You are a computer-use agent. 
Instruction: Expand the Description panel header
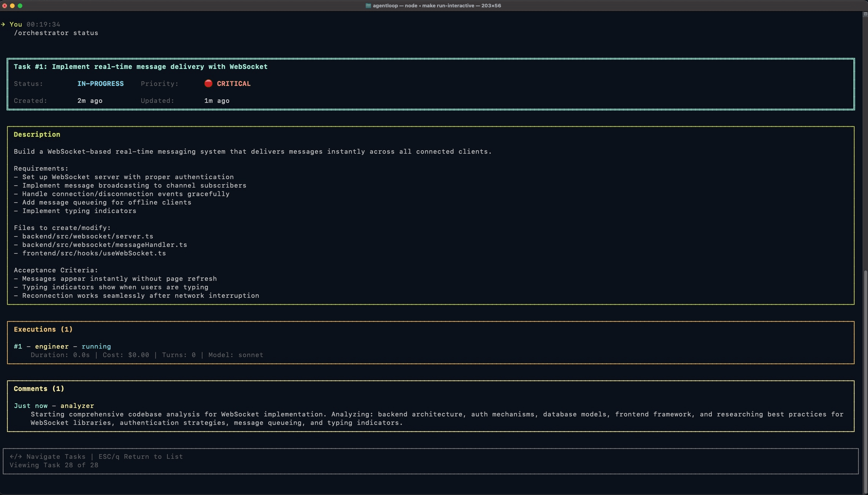tap(37, 134)
